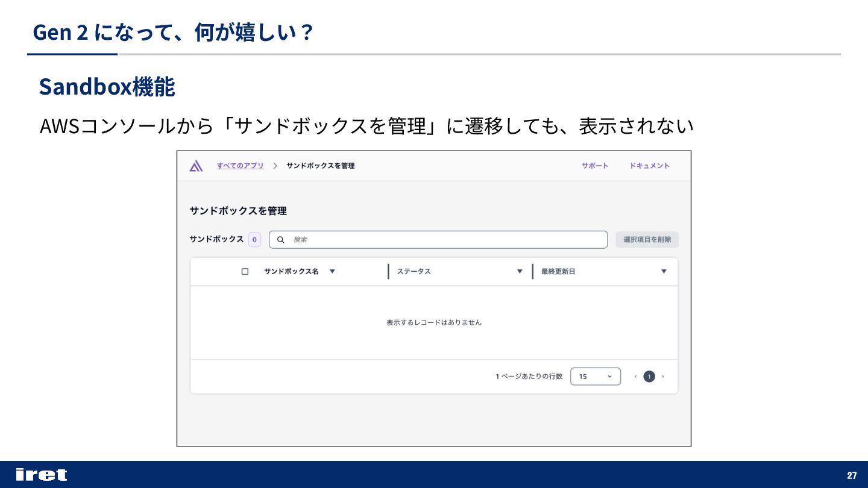Viewport: 868px width, 488px height.
Task: Click the 表示するレコードはありません message
Action: click(434, 322)
